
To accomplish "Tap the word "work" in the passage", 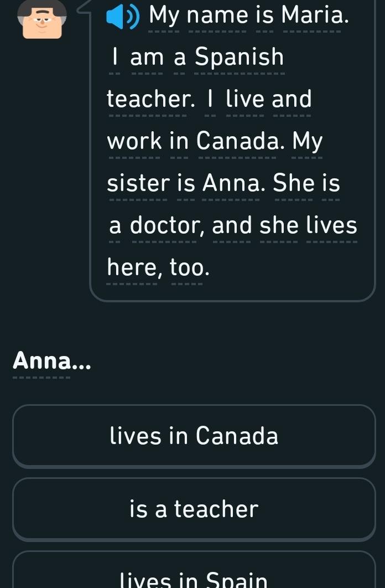I will (134, 142).
